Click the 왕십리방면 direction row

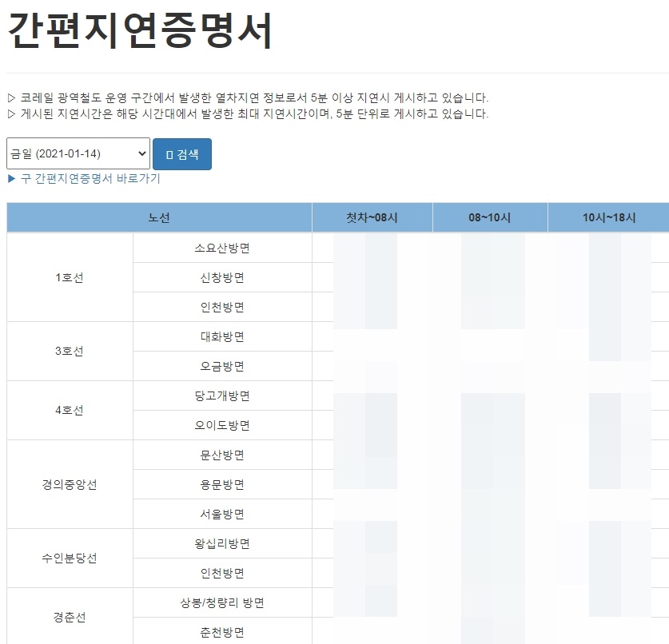pos(222,543)
